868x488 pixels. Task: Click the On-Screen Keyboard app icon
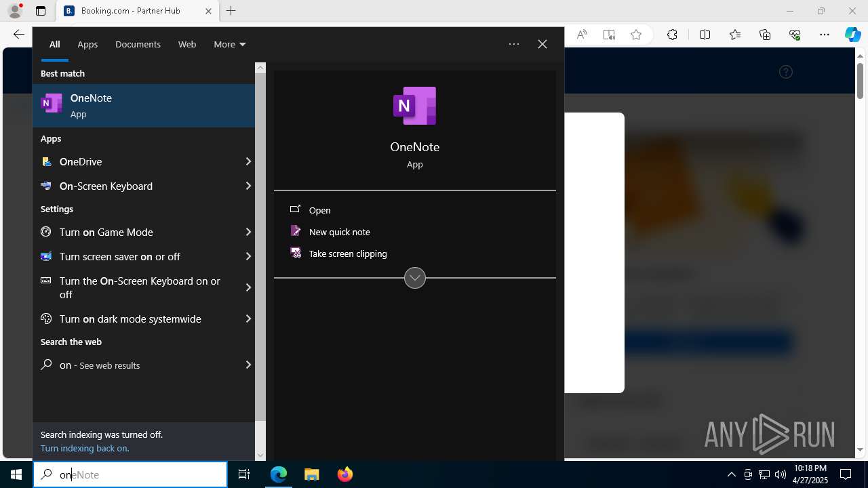tap(46, 186)
